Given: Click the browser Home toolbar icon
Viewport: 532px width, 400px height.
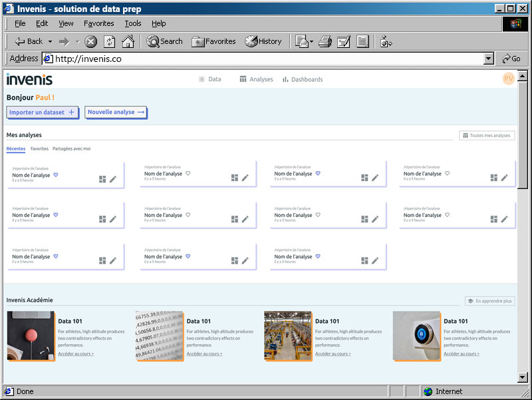Looking at the screenshot, I should pyautogui.click(x=128, y=41).
